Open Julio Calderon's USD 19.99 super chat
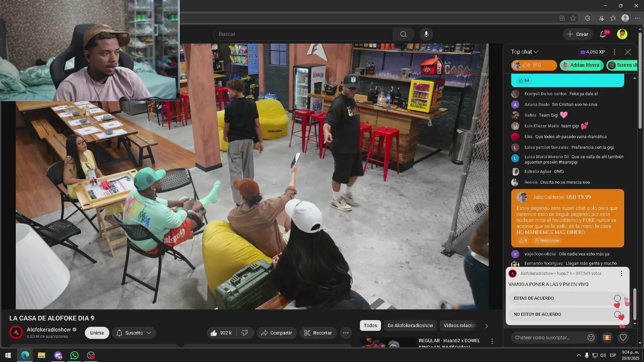 point(568,218)
